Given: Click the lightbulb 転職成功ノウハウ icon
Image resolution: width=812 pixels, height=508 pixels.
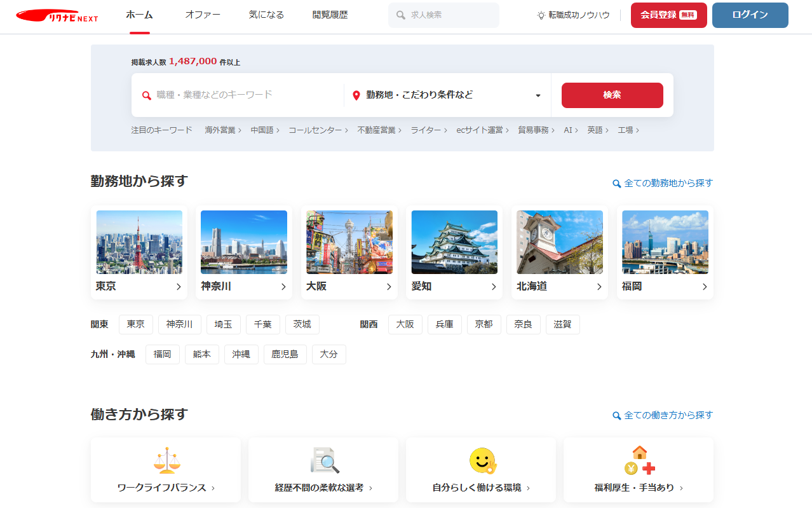Looking at the screenshot, I should pos(541,15).
